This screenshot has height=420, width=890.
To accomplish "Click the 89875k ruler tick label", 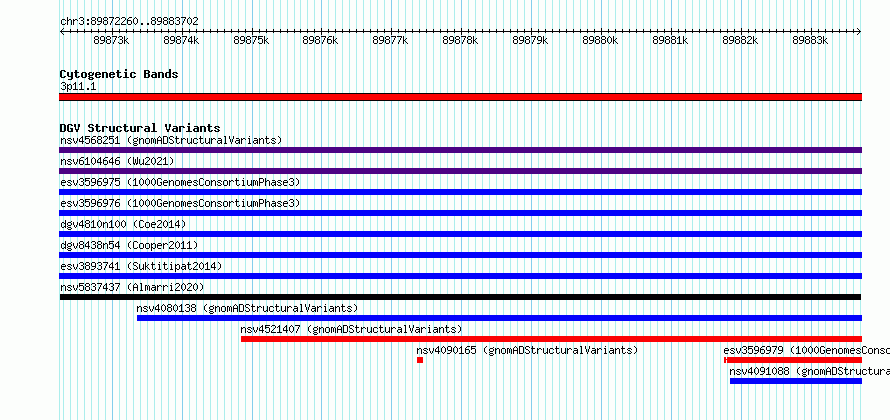I will click(x=251, y=40).
